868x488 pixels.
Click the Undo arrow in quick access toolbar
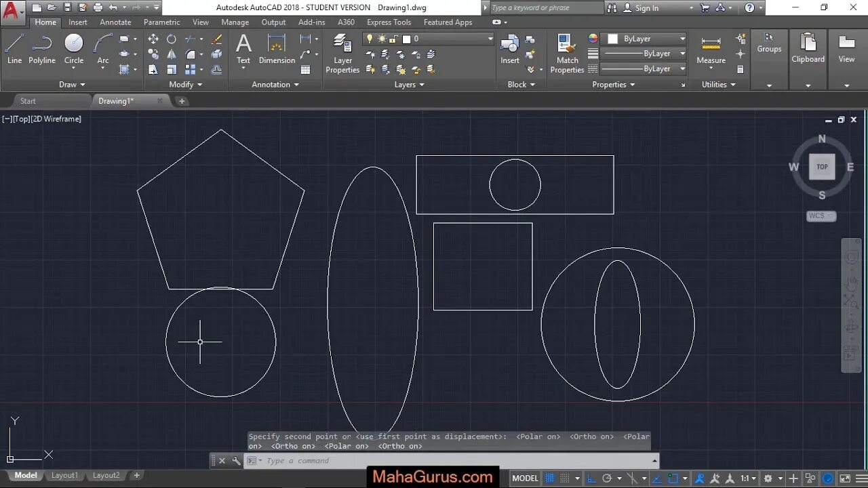113,7
